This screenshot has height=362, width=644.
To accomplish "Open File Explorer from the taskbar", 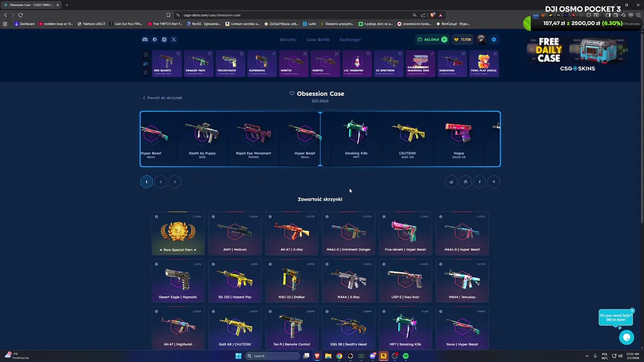I will point(328,356).
